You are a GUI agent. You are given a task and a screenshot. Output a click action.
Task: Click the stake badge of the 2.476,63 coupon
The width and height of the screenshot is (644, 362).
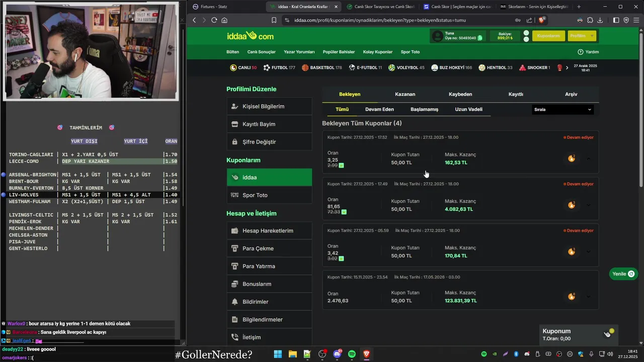click(x=572, y=296)
